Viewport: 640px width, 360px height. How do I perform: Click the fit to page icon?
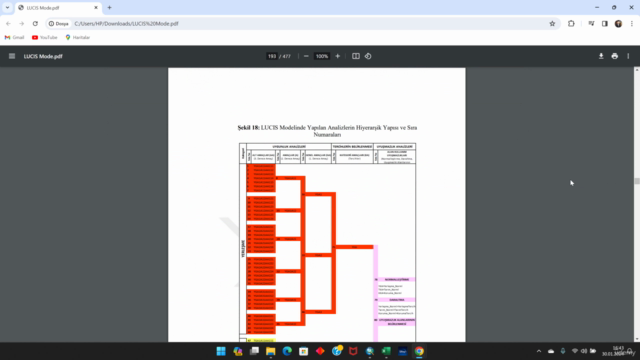coord(356,56)
